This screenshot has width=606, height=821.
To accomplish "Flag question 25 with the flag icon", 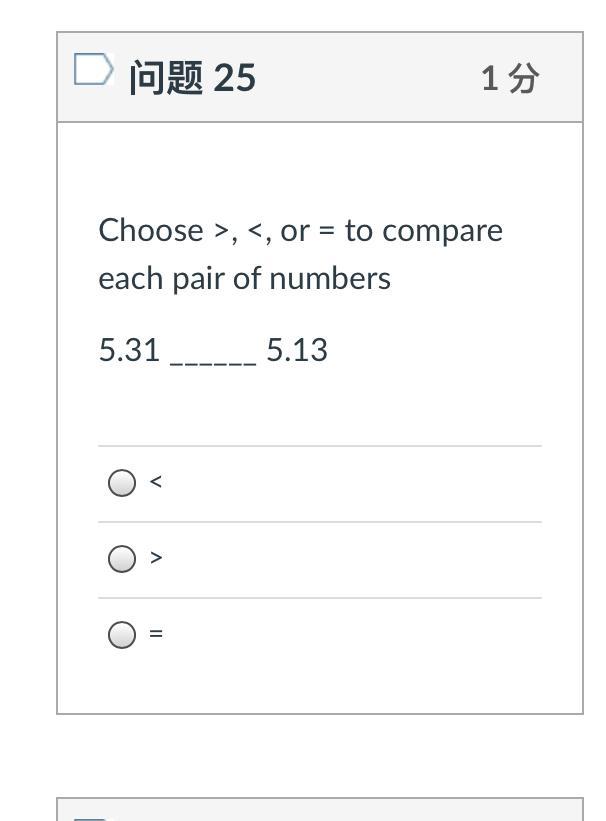I will pyautogui.click(x=93, y=71).
